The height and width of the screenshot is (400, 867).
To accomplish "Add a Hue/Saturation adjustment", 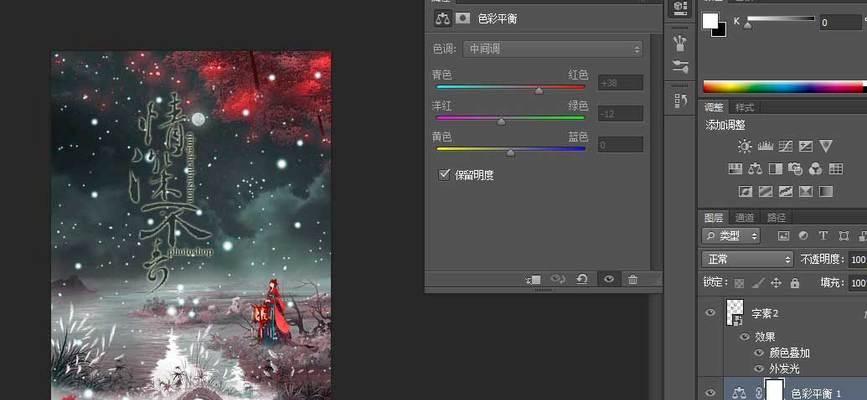I will (735, 169).
